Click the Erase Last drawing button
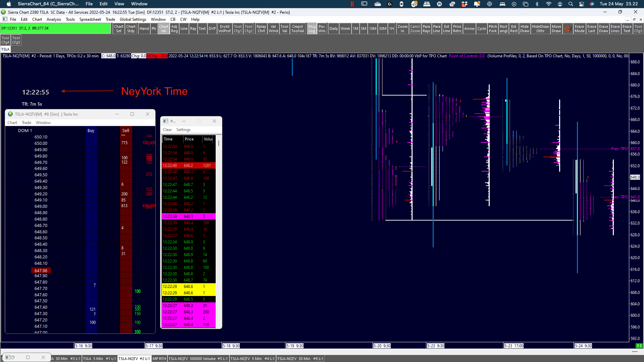This screenshot has height=362, width=644. (x=592, y=28)
